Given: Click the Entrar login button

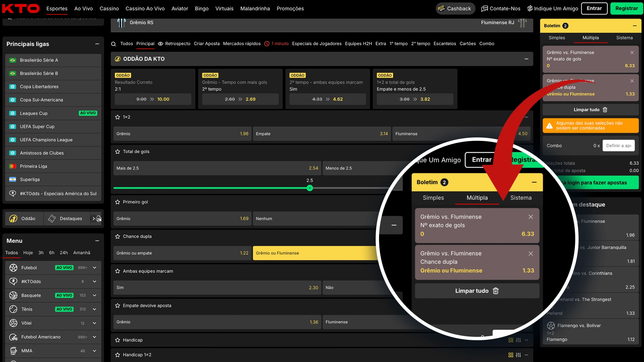Looking at the screenshot, I should tap(594, 8).
